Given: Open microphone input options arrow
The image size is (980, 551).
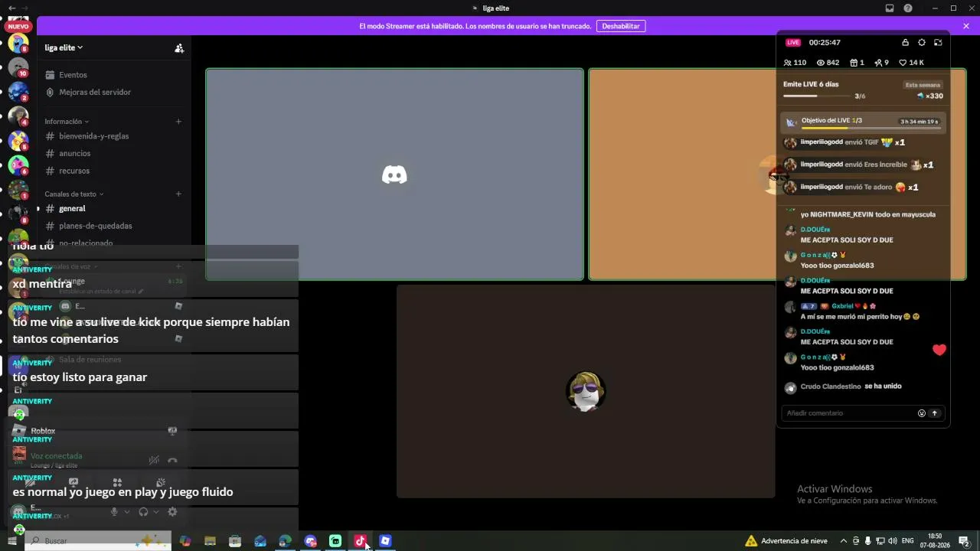Looking at the screenshot, I should [x=126, y=512].
